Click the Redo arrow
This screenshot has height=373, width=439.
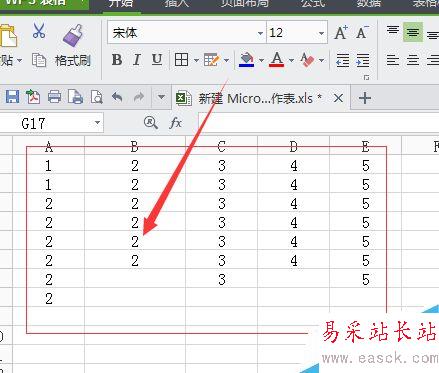139,97
